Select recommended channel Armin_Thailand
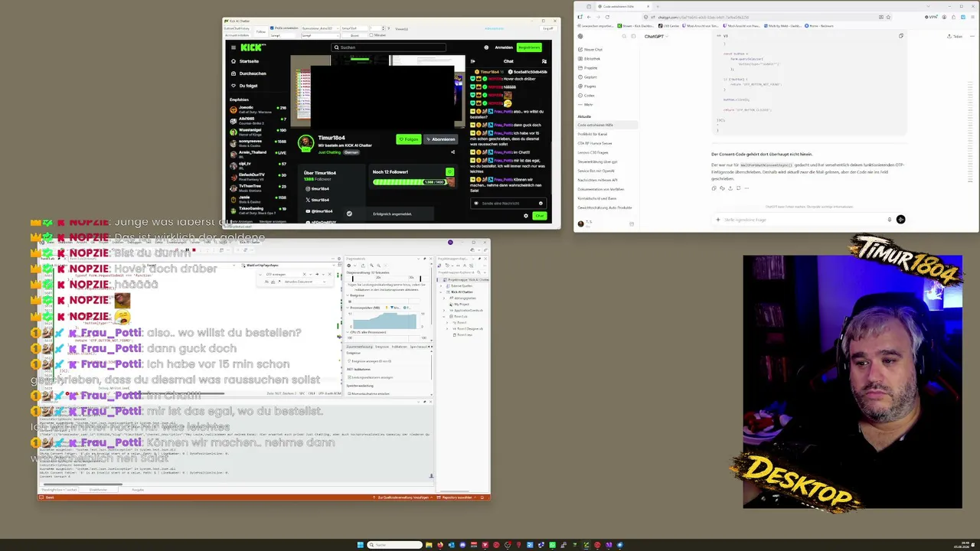The image size is (980, 551). pos(259,153)
